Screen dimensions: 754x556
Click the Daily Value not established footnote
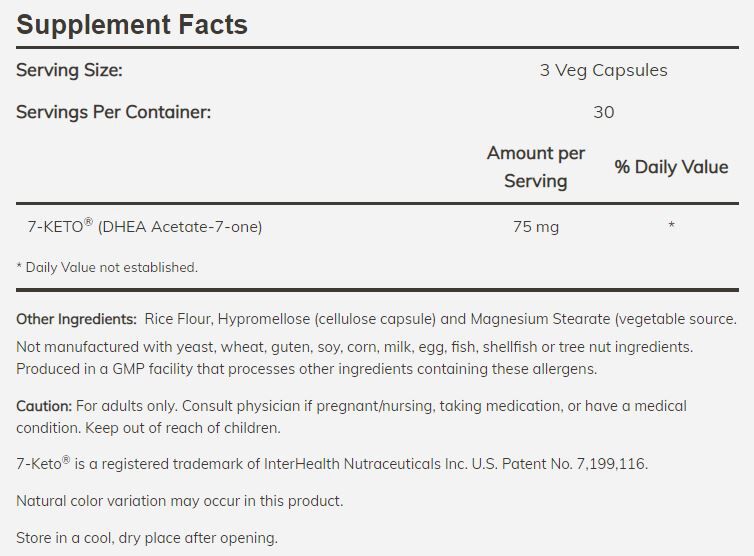107,268
